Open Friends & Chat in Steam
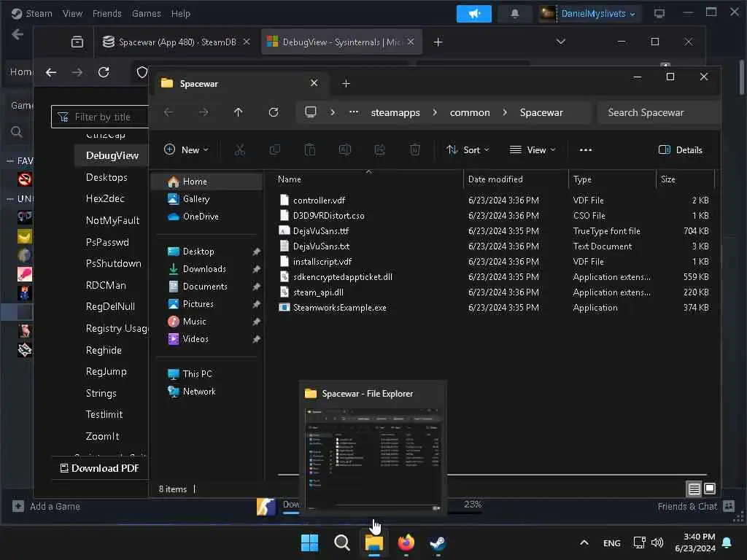747x560 pixels. tap(696, 507)
